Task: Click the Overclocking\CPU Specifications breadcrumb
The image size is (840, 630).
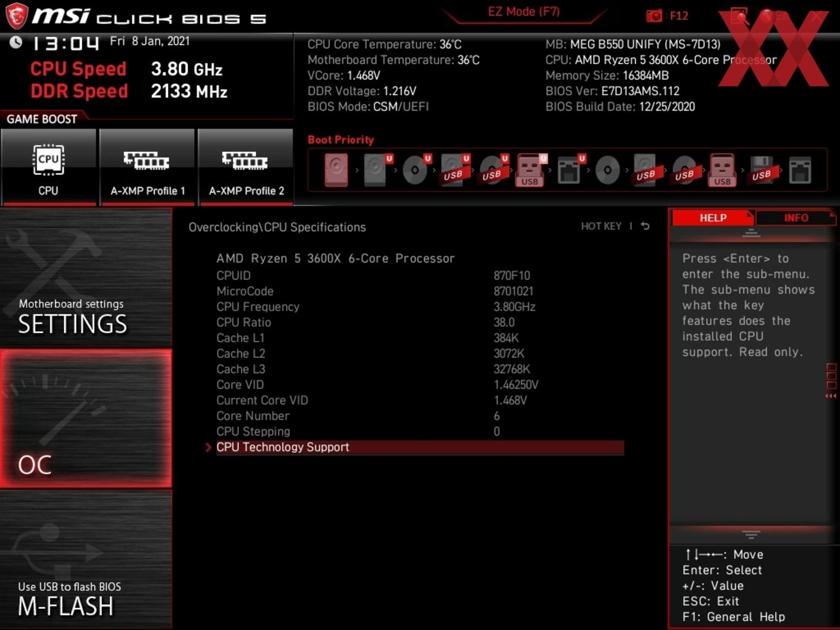Action: tap(277, 227)
